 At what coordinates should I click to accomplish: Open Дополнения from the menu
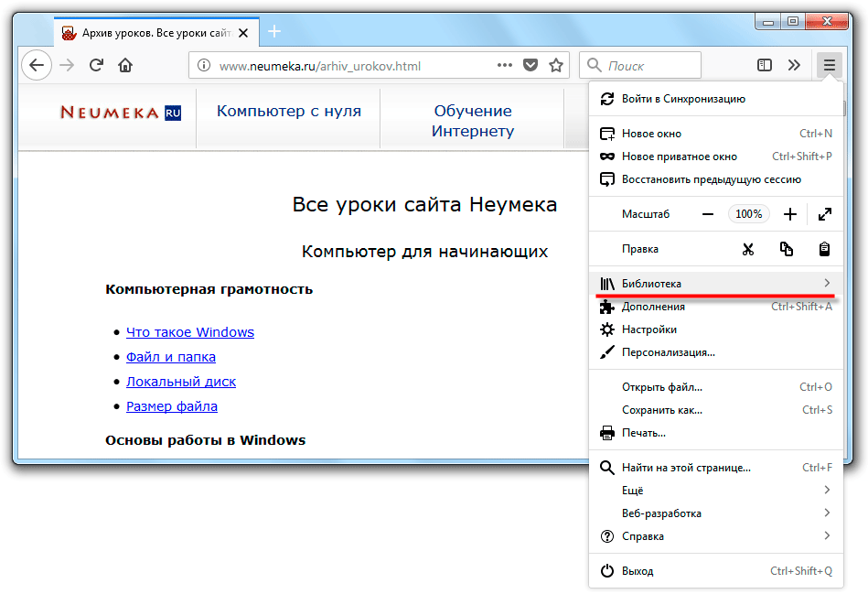click(716, 307)
